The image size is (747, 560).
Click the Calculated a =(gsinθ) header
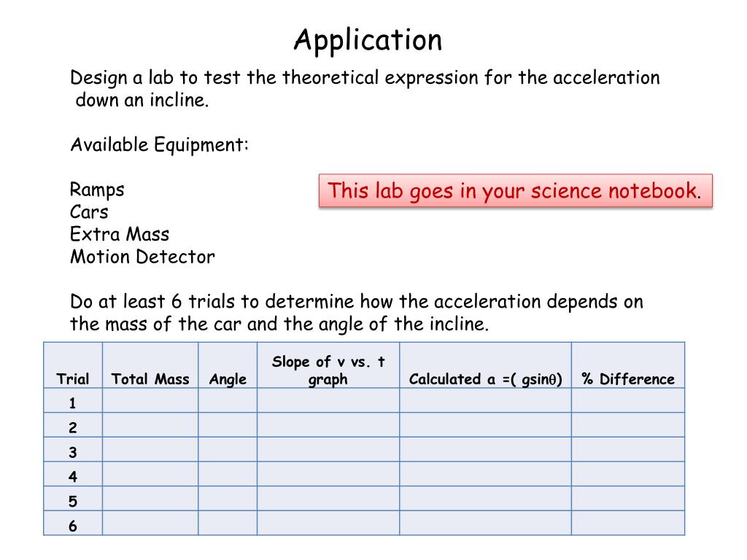[x=485, y=379]
